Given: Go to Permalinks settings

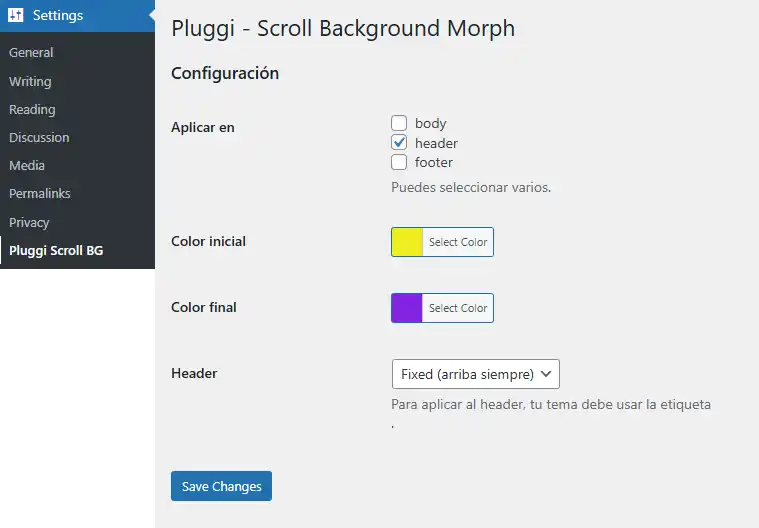Looking at the screenshot, I should point(40,194).
